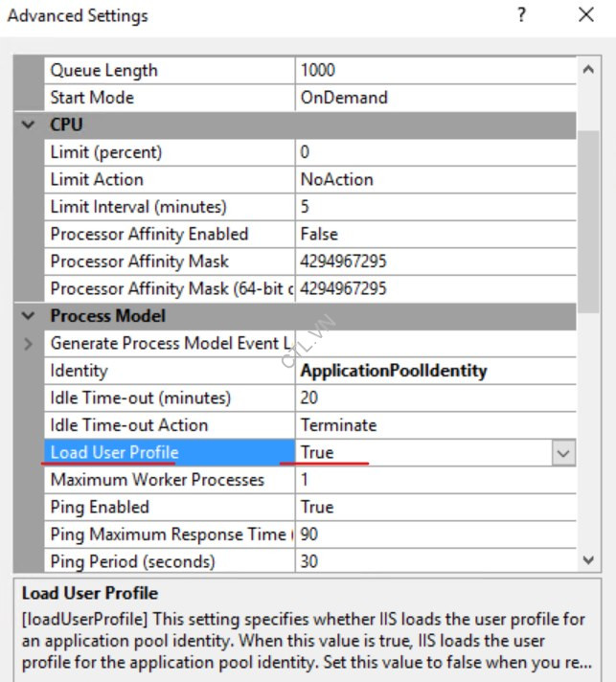Click the scrollbar up arrow

point(588,70)
